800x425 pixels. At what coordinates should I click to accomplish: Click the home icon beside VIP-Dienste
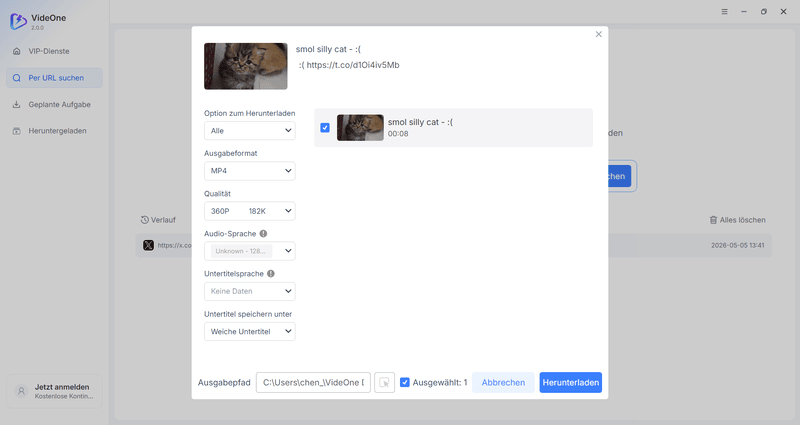[x=17, y=51]
